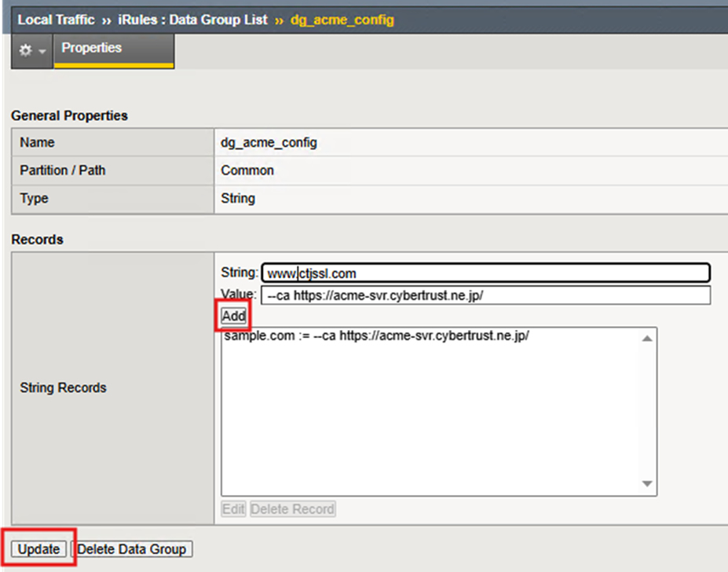The image size is (728, 572).
Task: Click the Edit record button
Action: (233, 509)
